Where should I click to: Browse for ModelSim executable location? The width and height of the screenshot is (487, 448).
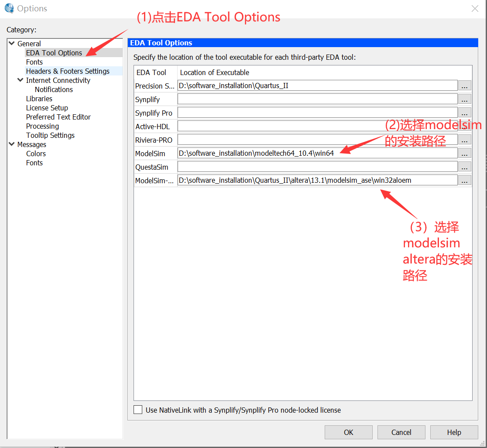(x=465, y=153)
